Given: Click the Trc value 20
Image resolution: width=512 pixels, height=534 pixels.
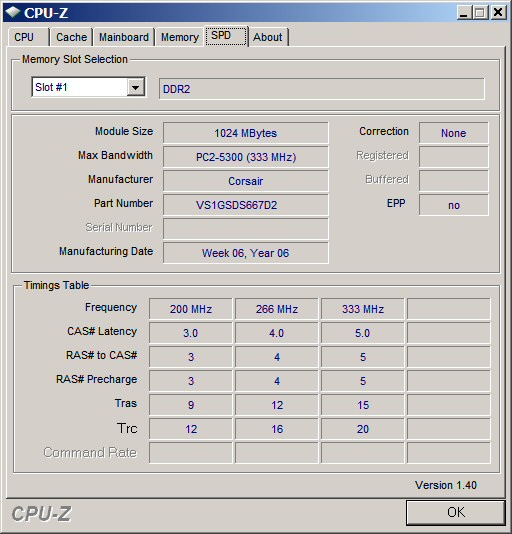Looking at the screenshot, I should [362, 429].
